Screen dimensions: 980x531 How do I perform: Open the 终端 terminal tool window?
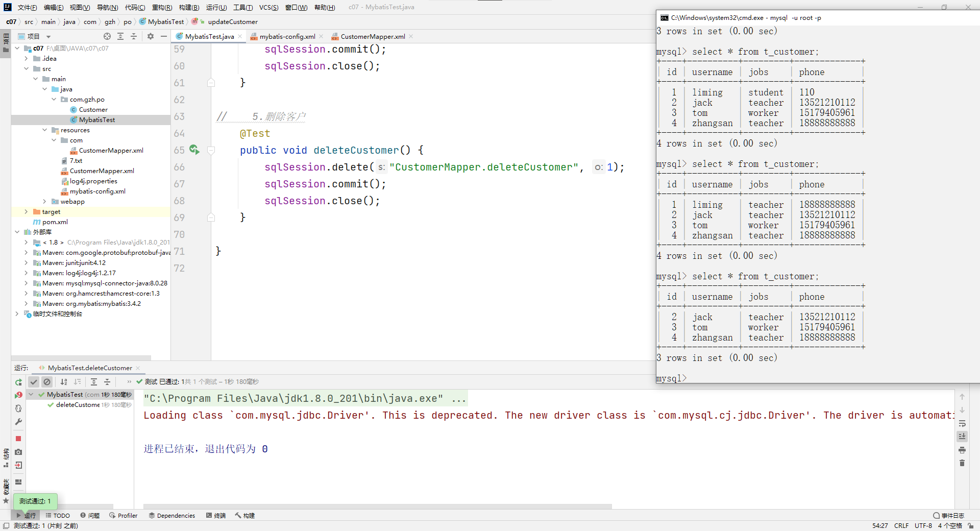coord(216,515)
